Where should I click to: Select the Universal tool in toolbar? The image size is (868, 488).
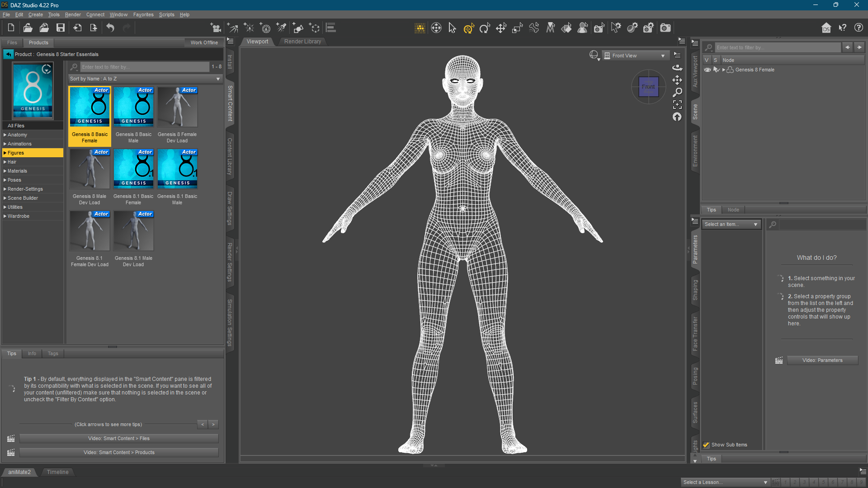pos(468,28)
